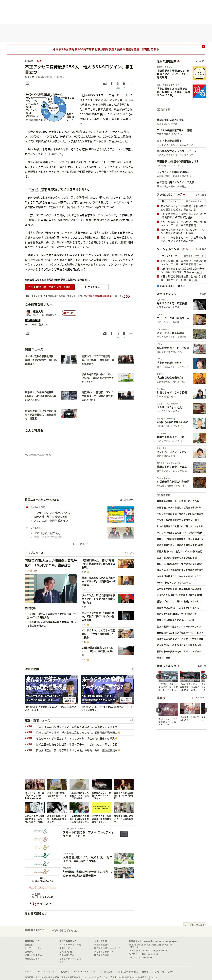
Task: Open もっと見る next to アクセスランキング
Action: tap(201, 194)
